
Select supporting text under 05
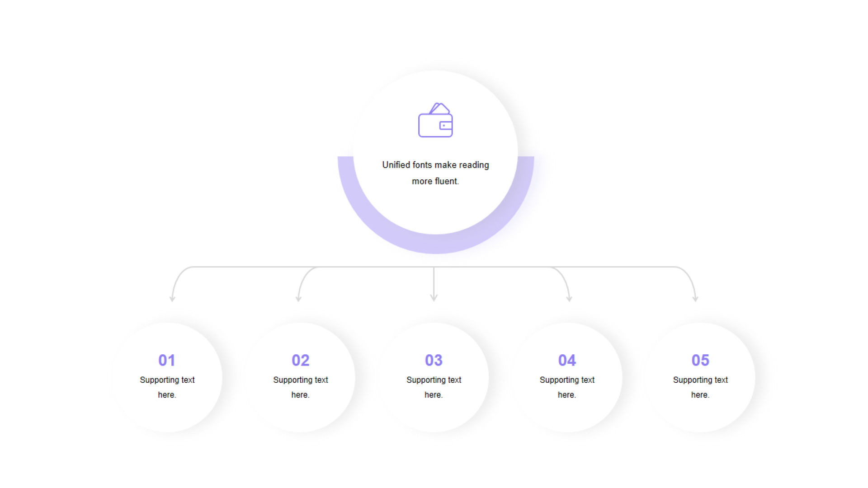click(x=700, y=387)
